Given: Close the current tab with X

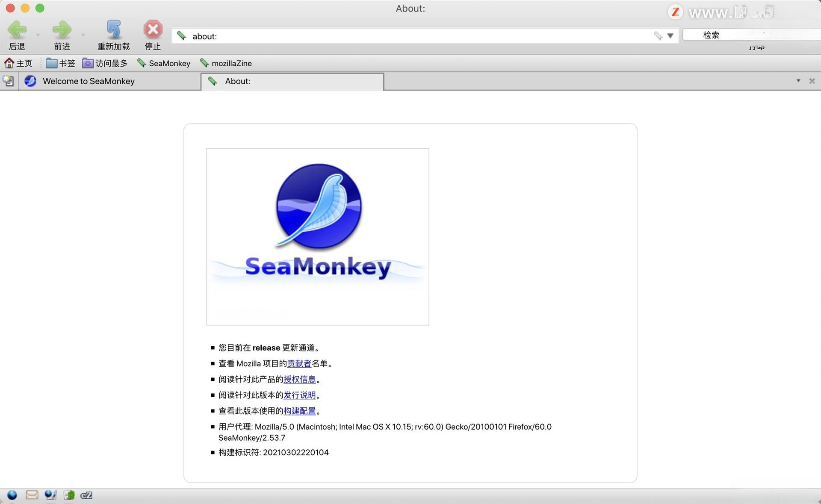Looking at the screenshot, I should tap(812, 81).
